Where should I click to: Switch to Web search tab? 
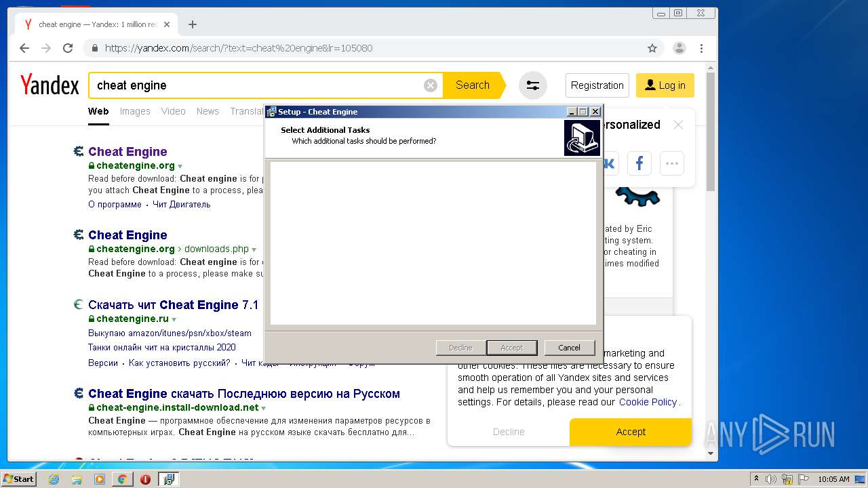[98, 111]
